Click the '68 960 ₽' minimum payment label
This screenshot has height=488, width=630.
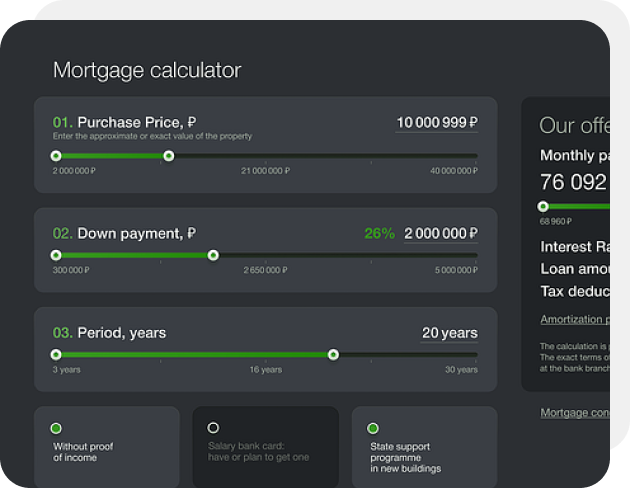pyautogui.click(x=556, y=222)
